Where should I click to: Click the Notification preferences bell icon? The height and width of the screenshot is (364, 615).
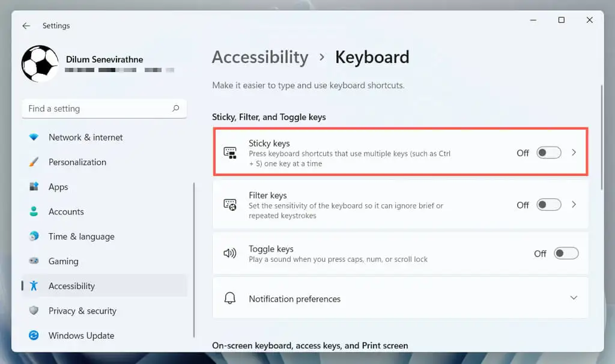pyautogui.click(x=230, y=298)
